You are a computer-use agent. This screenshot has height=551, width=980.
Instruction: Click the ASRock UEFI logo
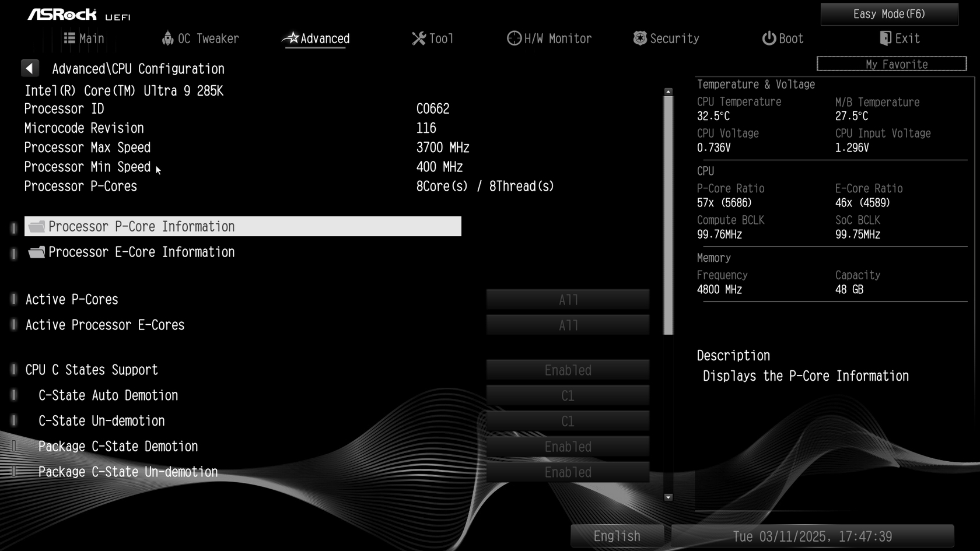pos(79,15)
